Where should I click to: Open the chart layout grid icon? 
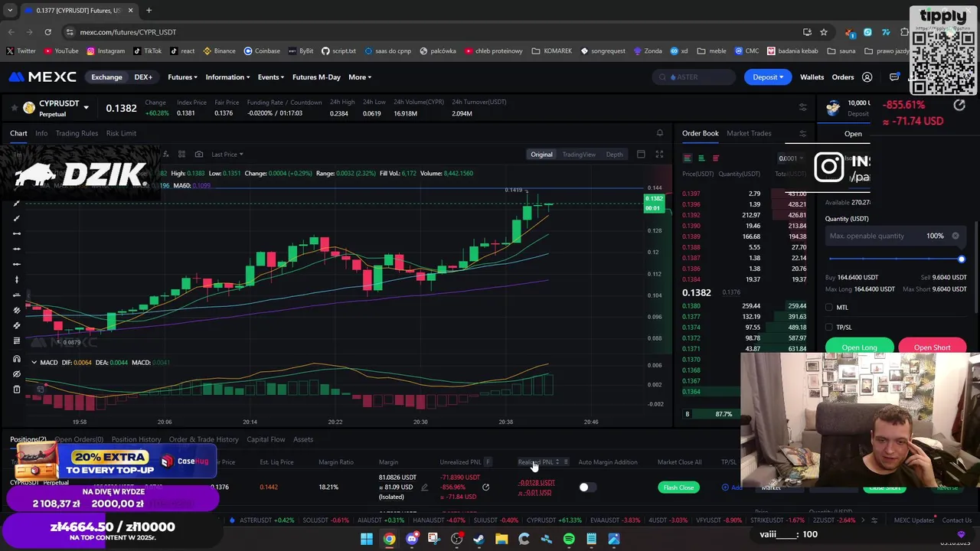pyautogui.click(x=181, y=155)
